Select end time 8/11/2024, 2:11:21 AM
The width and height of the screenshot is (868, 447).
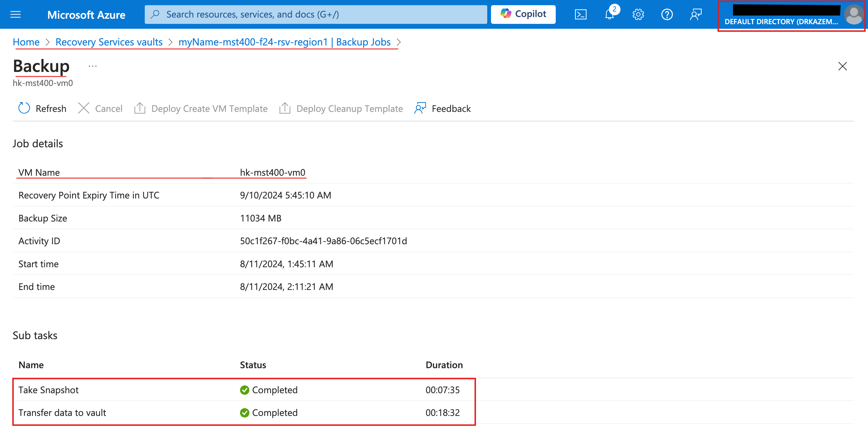(x=286, y=287)
